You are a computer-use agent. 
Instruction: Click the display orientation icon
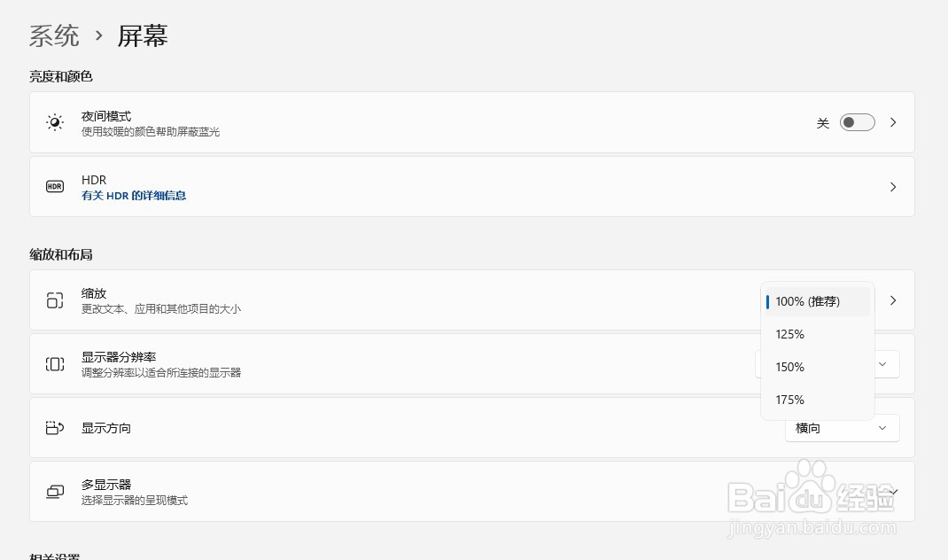point(54,428)
